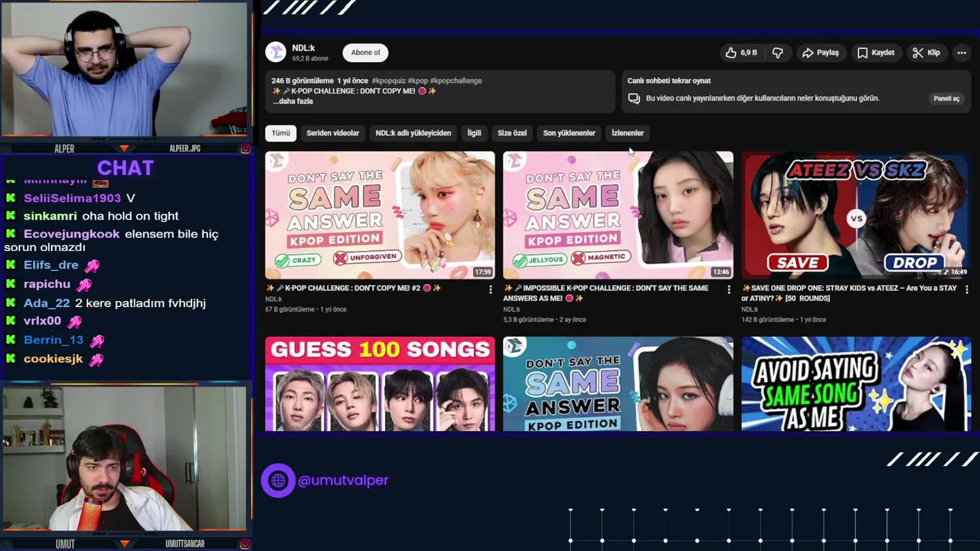Screen dimensions: 980x551
Task: Click the Kick badge beside cookiesjk
Action: coord(11,359)
